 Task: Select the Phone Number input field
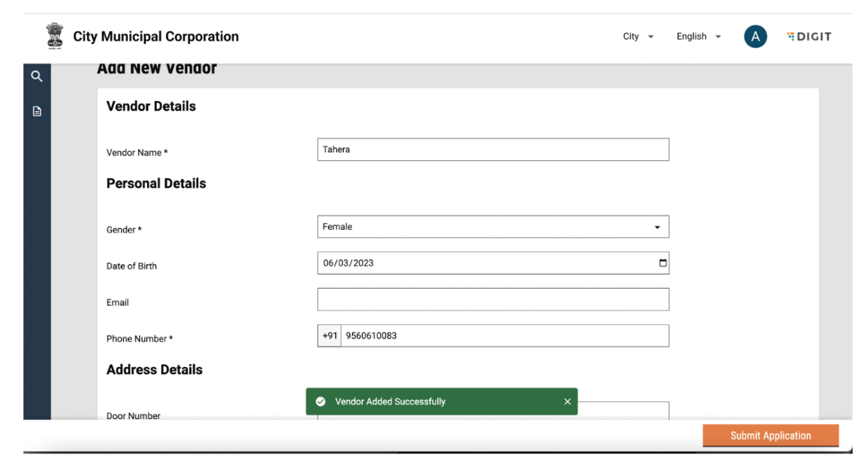[x=504, y=336]
